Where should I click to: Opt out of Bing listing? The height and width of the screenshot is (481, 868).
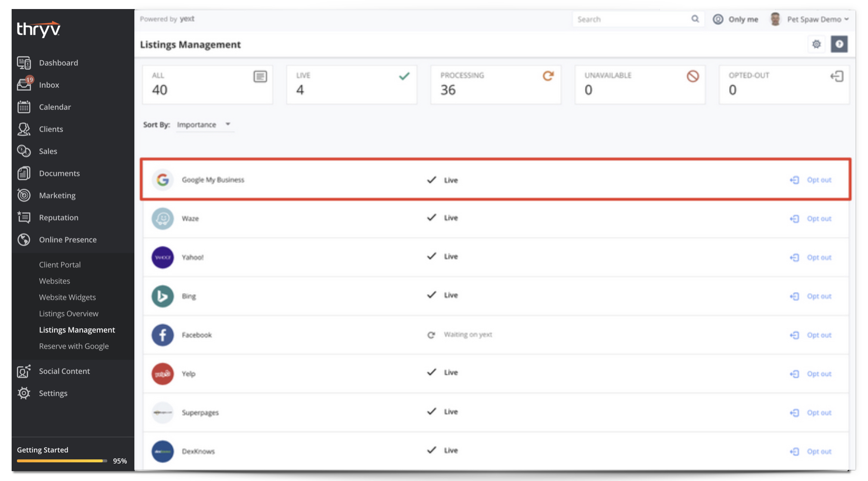coord(811,296)
